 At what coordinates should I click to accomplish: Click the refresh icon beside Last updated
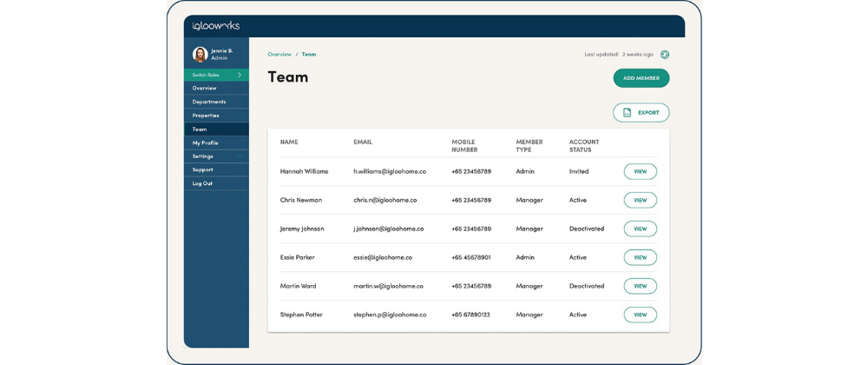click(x=665, y=54)
